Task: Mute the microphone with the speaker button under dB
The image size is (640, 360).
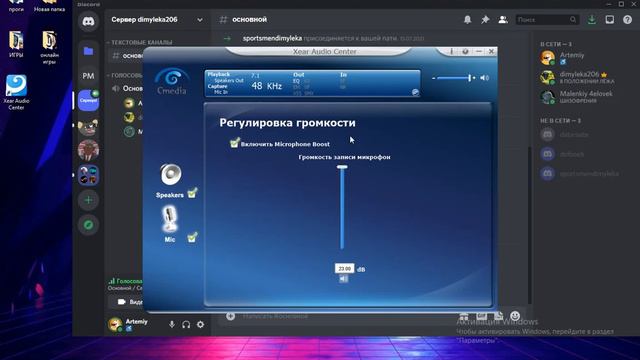Action: click(344, 279)
